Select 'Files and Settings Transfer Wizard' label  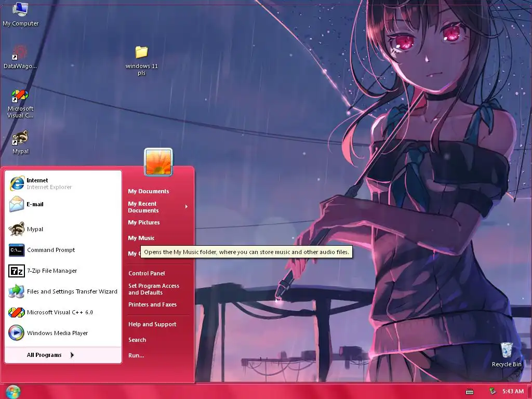(72, 291)
